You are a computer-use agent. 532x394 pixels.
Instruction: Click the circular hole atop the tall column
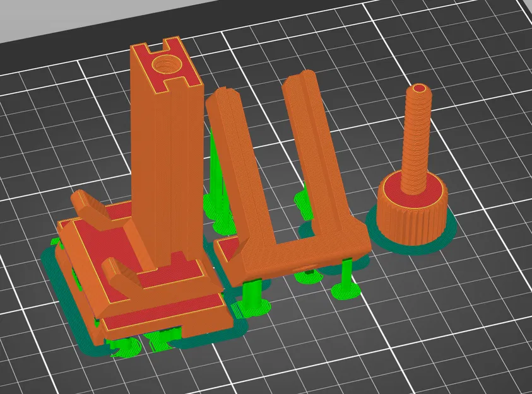tap(166, 64)
